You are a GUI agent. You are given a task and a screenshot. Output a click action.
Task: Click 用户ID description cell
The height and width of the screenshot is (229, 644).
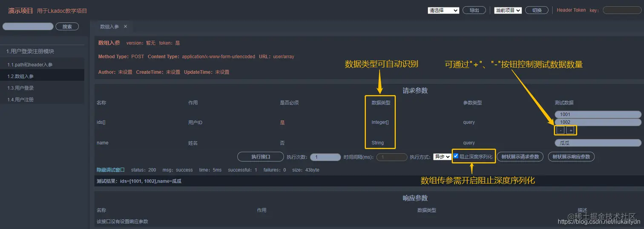pos(195,122)
